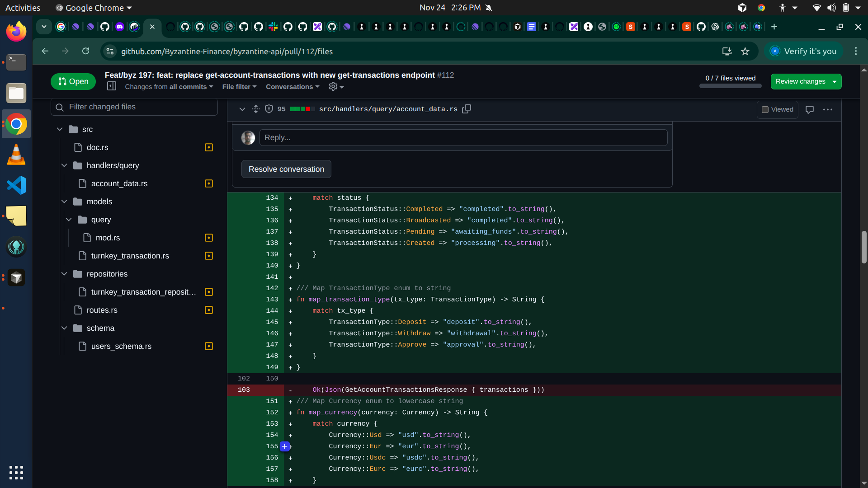Collapse the src folder in file tree
Screen dimensions: 868x488
(60, 129)
